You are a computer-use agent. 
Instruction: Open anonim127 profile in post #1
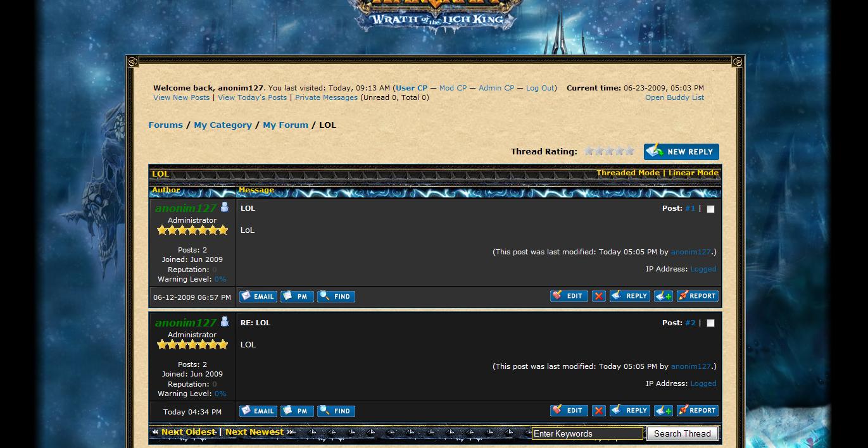click(186, 208)
